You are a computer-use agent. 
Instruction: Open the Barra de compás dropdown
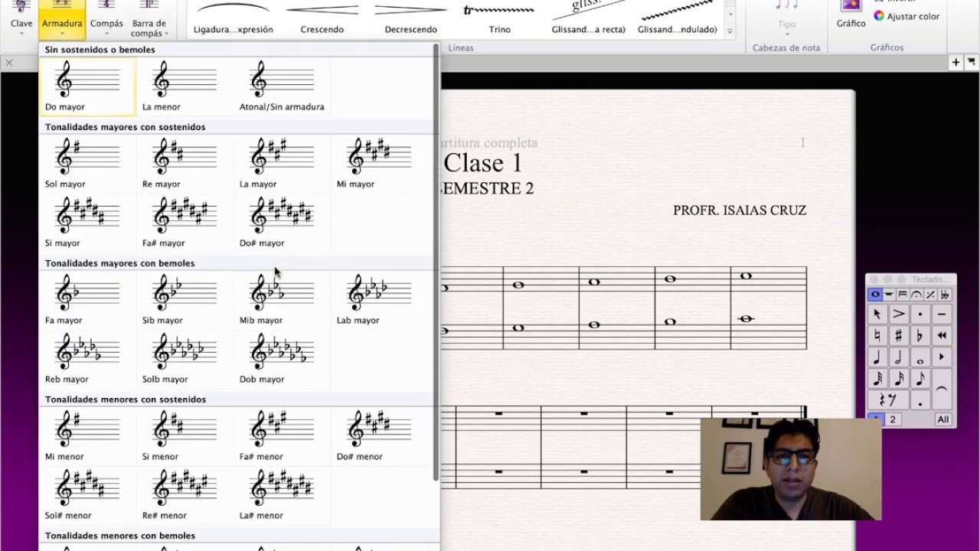[149, 19]
